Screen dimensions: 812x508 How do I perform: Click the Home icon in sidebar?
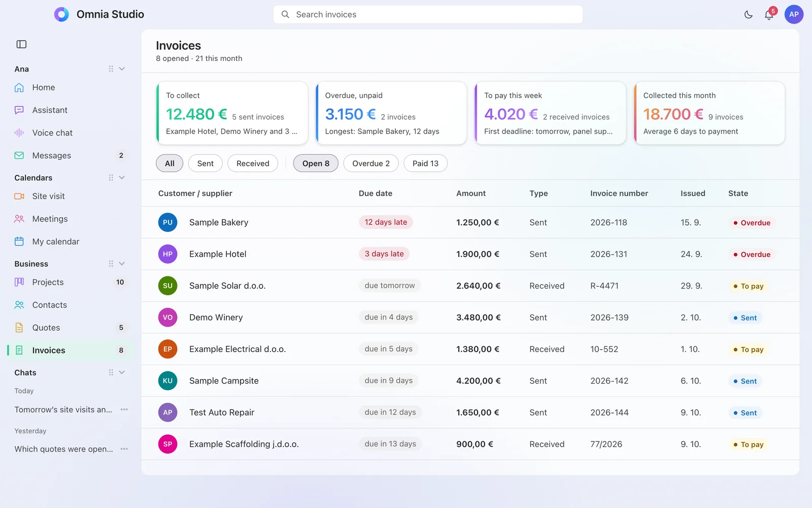coord(19,87)
